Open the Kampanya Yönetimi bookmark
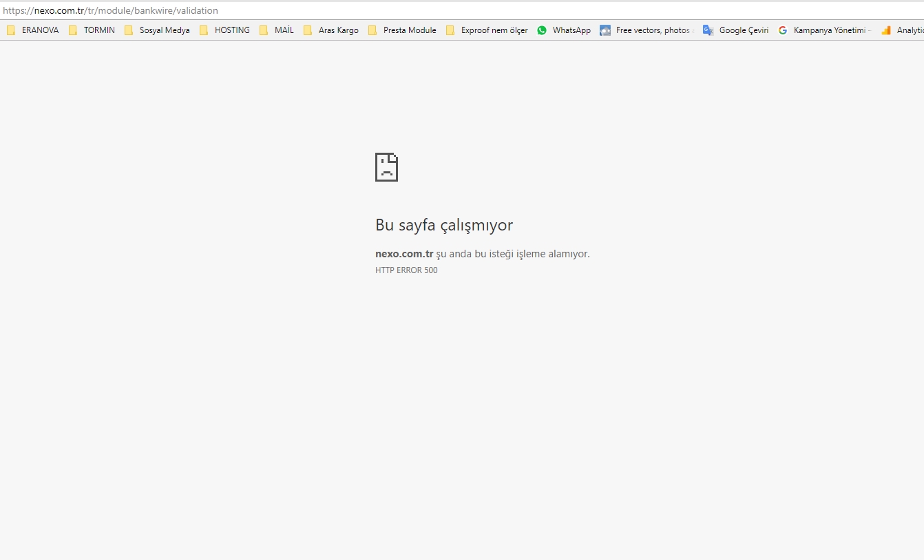Viewport: 924px width, 560px height. [825, 30]
